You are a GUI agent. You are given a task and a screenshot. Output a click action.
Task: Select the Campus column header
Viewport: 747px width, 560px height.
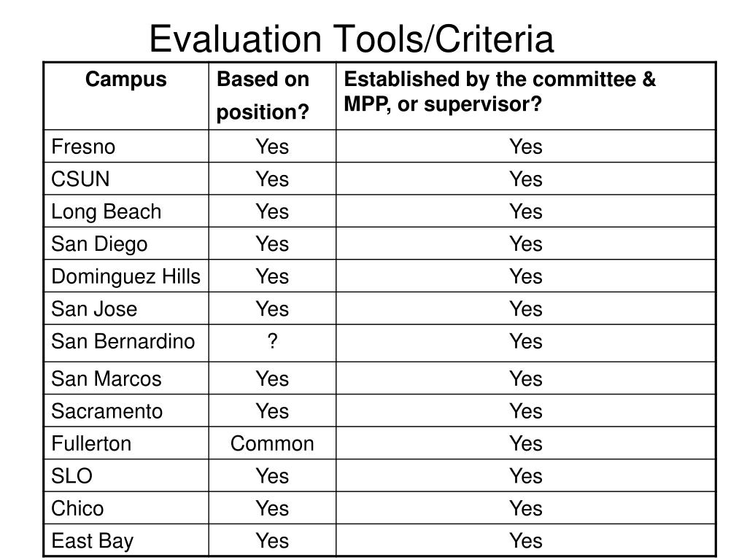click(126, 79)
